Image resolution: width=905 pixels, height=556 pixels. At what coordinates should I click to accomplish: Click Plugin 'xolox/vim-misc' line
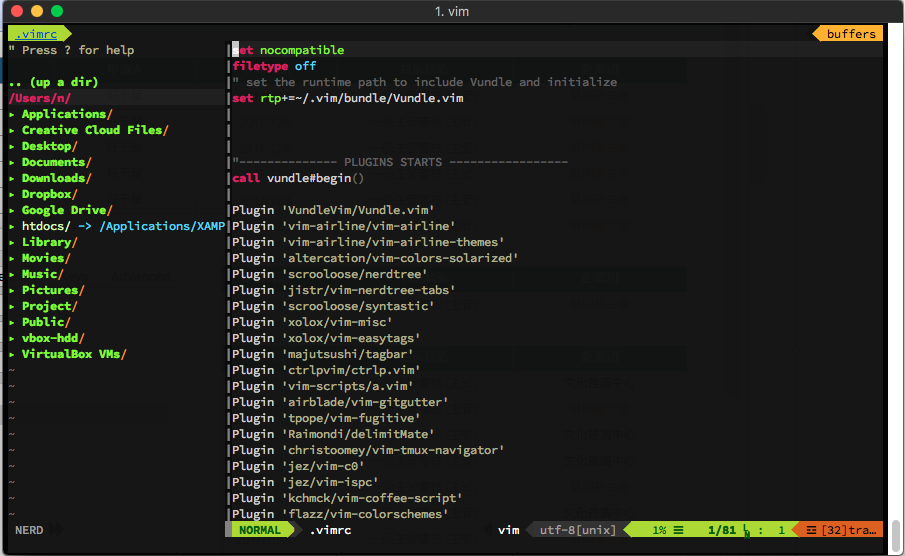pyautogui.click(x=312, y=322)
